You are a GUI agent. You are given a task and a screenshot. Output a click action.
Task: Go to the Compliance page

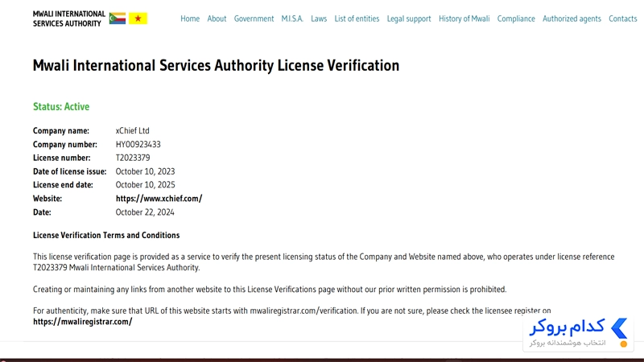[516, 19]
